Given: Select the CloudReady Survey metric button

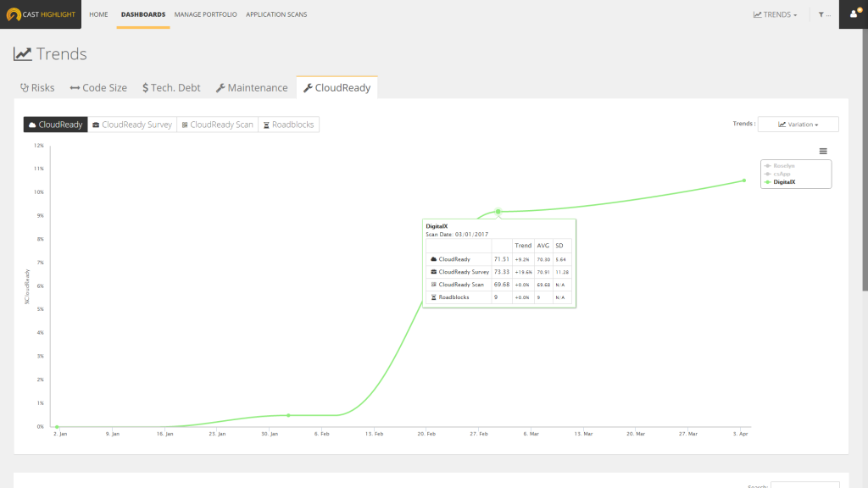Looking at the screenshot, I should (132, 125).
